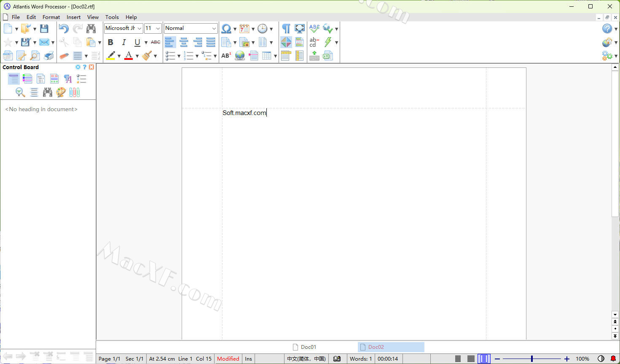Expand the insert table arrow
620x364 pixels.
coord(275,56)
